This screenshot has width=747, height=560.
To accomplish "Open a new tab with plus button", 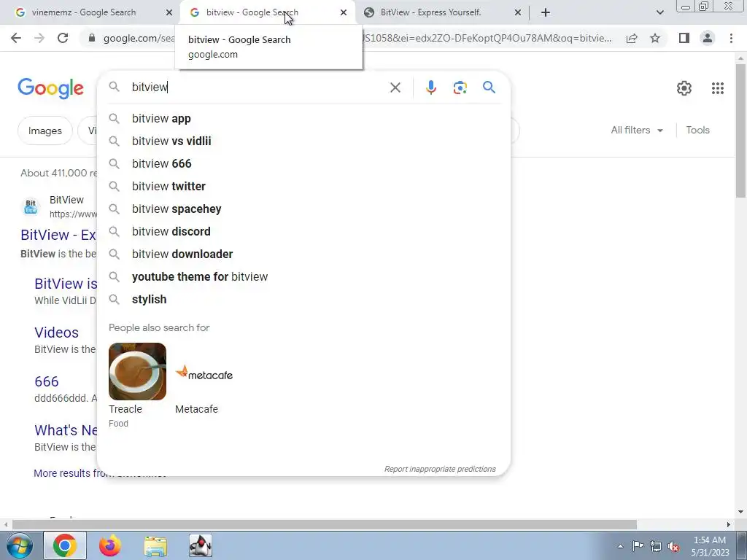I will [x=546, y=13].
